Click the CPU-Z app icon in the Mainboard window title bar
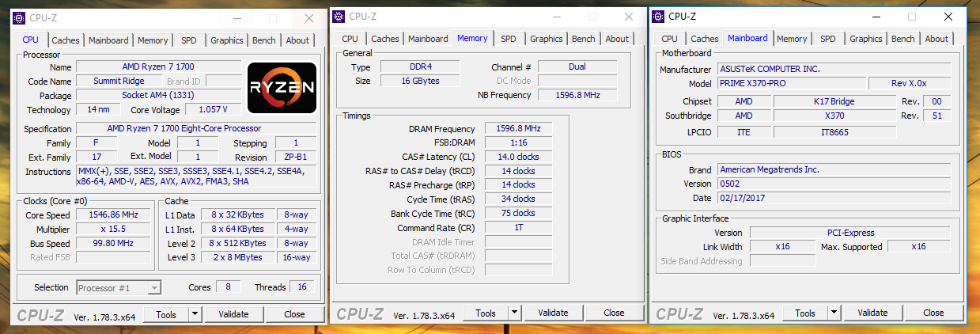 [x=658, y=16]
